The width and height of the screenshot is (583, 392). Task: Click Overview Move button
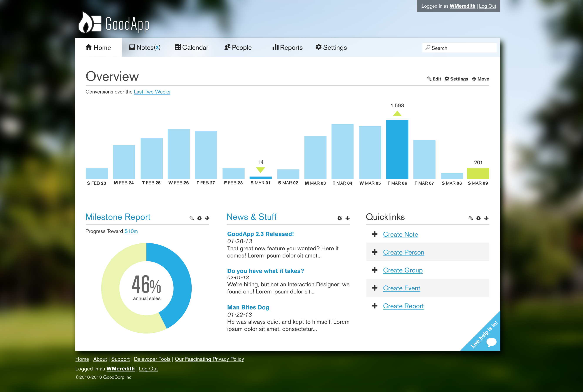[480, 79]
